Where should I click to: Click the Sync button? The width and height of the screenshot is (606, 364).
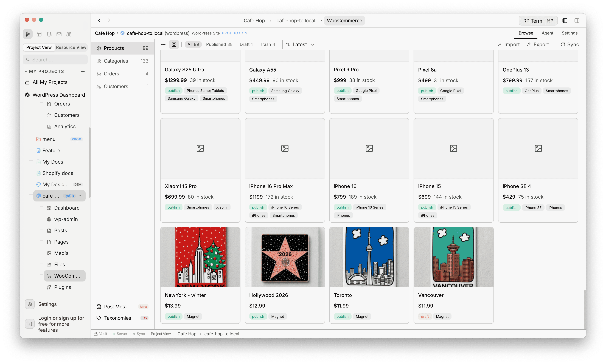(x=570, y=44)
